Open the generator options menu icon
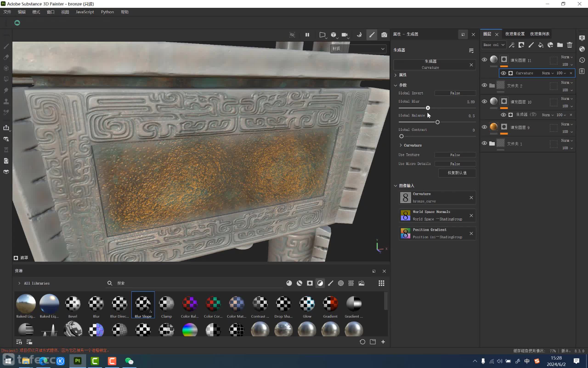Image resolution: width=588 pixels, height=368 pixels. point(471,50)
